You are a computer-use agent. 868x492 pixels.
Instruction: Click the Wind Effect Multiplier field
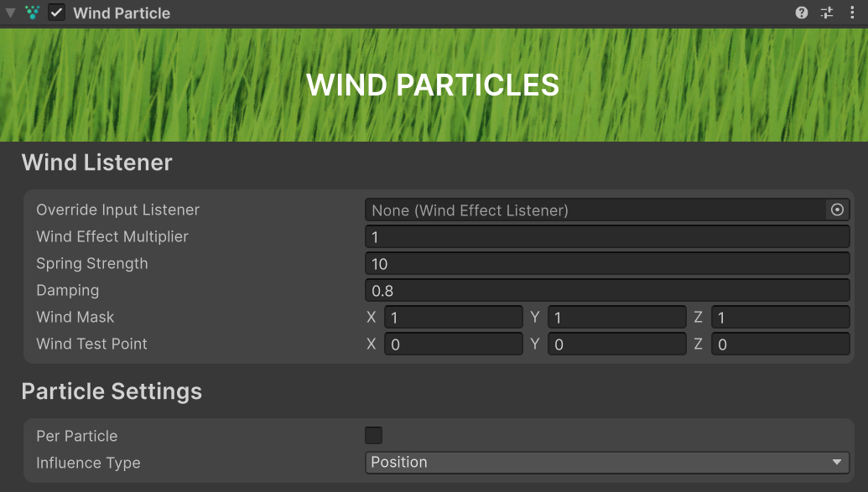(x=607, y=237)
